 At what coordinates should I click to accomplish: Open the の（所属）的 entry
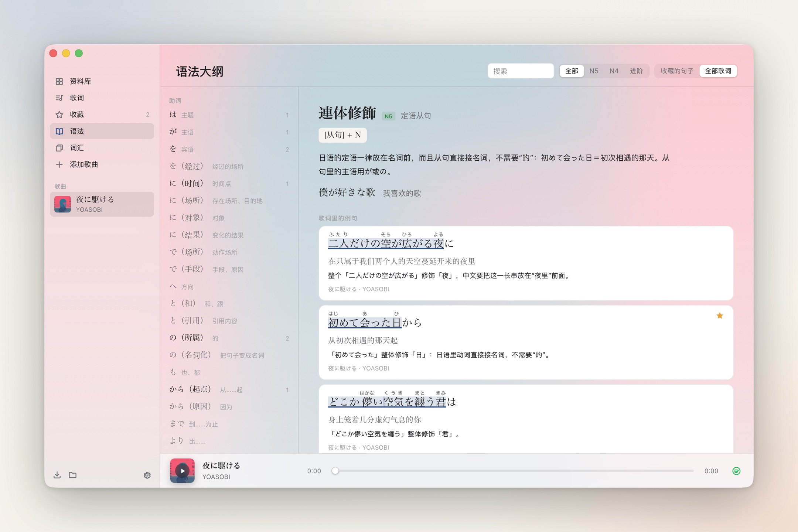coord(229,338)
